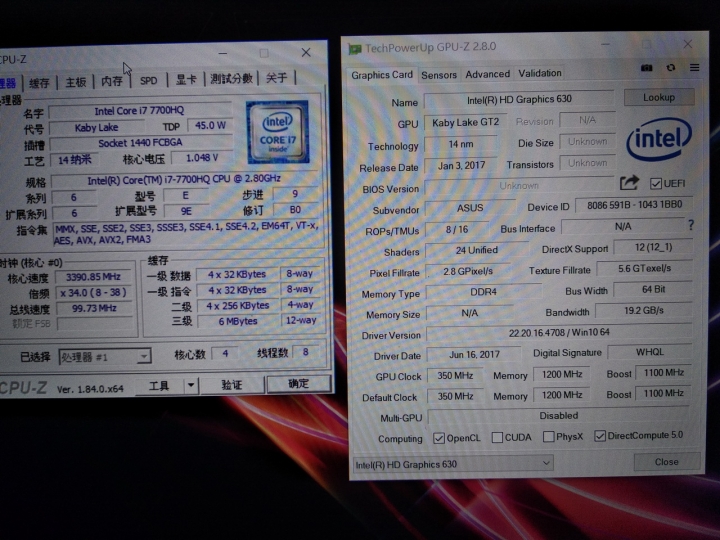Click the CPU-Z 工具 button

pyautogui.click(x=159, y=386)
